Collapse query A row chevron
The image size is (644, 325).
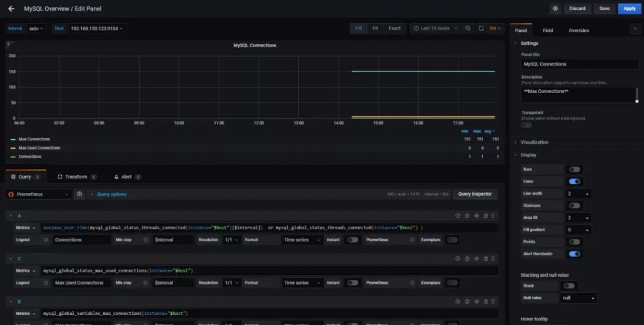[x=11, y=216]
